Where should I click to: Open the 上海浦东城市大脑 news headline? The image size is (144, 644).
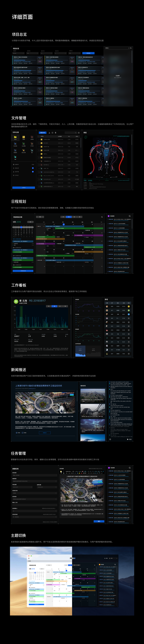pos(39,386)
